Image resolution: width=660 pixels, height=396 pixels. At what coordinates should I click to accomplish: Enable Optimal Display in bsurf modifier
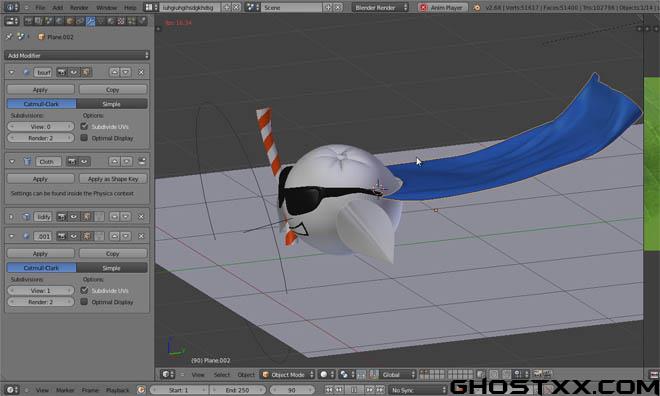(x=84, y=138)
